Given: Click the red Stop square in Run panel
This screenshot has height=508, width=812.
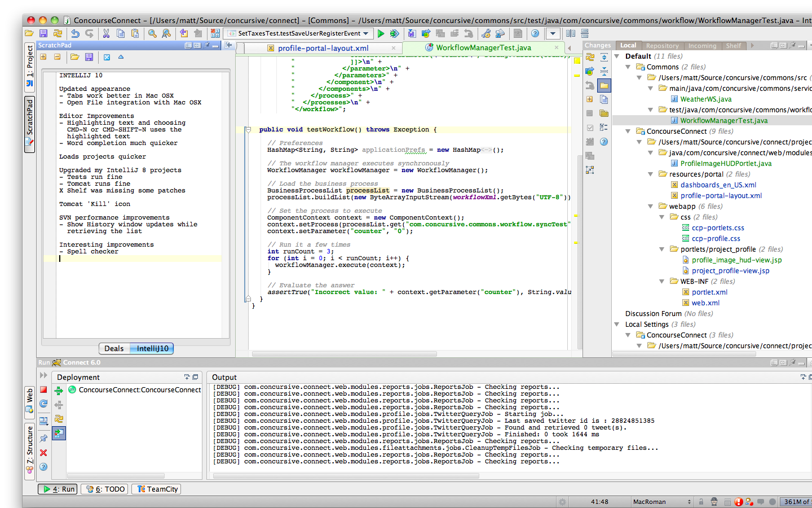Looking at the screenshot, I should click(x=43, y=390).
